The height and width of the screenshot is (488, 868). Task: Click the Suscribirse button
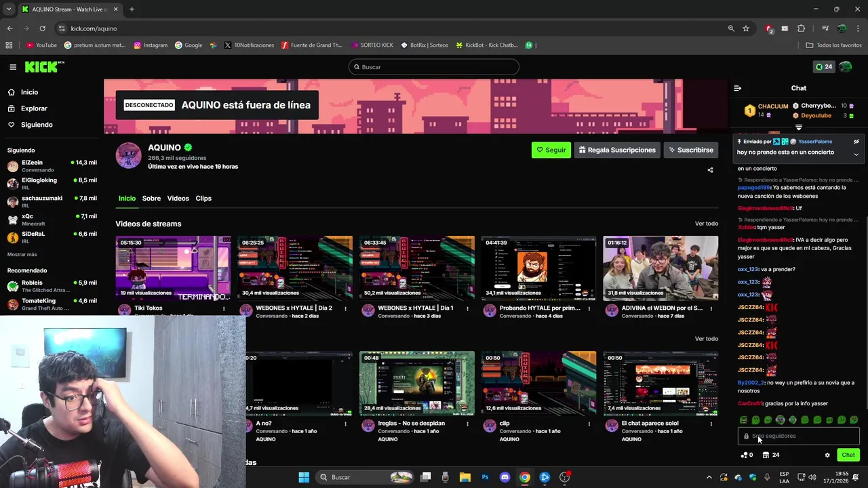[691, 150]
